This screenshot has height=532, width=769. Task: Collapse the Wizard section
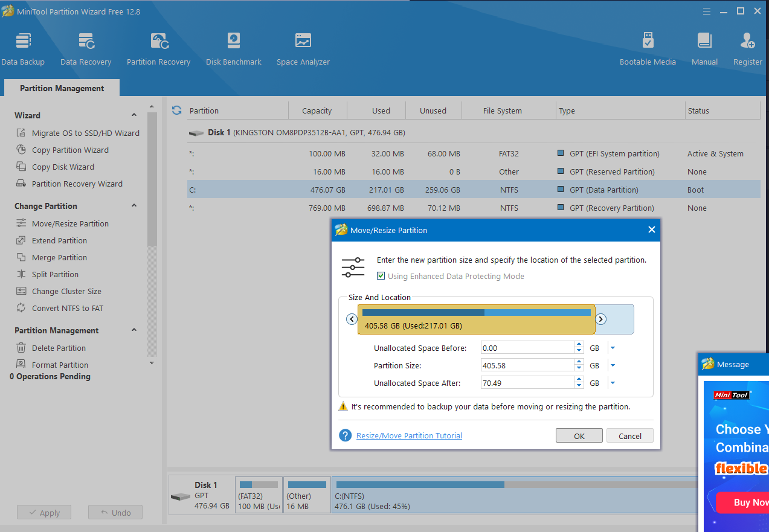134,115
